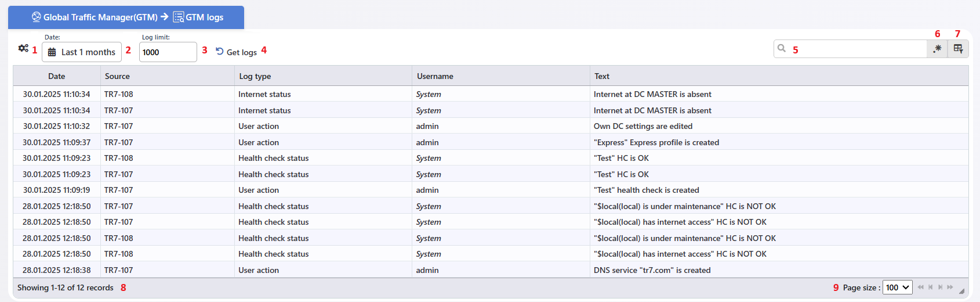Viewport: 980px width, 302px height.
Task: Sort by the Date column header
Action: click(x=57, y=76)
